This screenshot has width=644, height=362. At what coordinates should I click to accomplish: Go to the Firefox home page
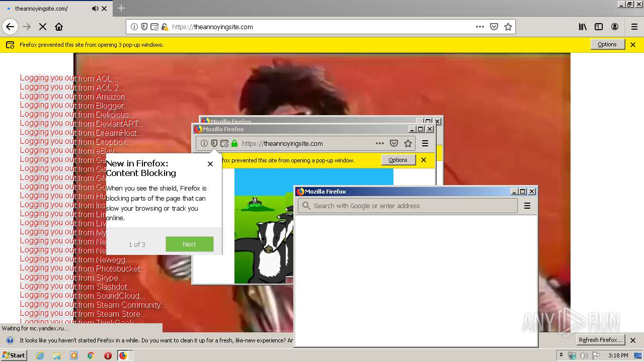[x=59, y=27]
